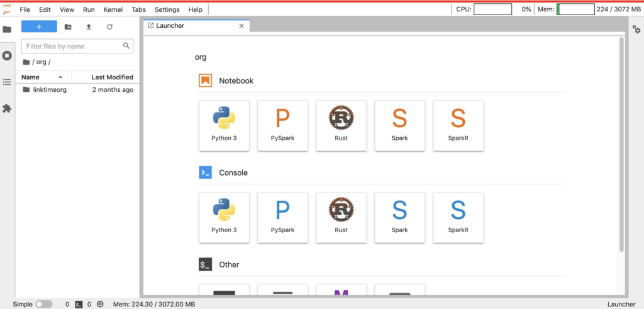
Task: Click the Mem usage bar in top bar
Action: coord(575,9)
